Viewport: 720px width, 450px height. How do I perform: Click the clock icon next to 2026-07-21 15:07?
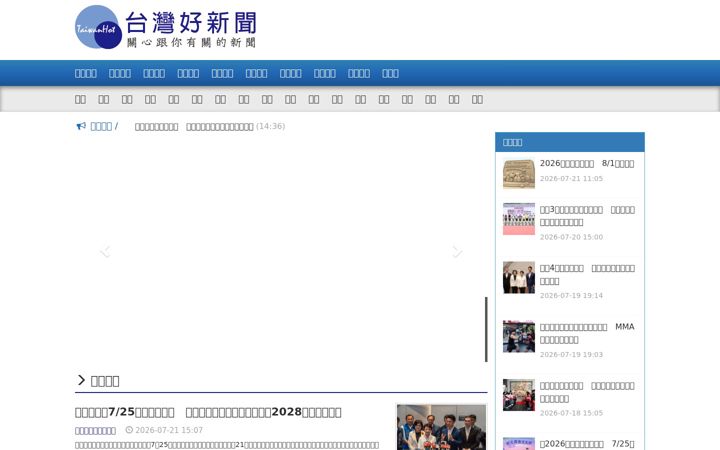tap(129, 430)
